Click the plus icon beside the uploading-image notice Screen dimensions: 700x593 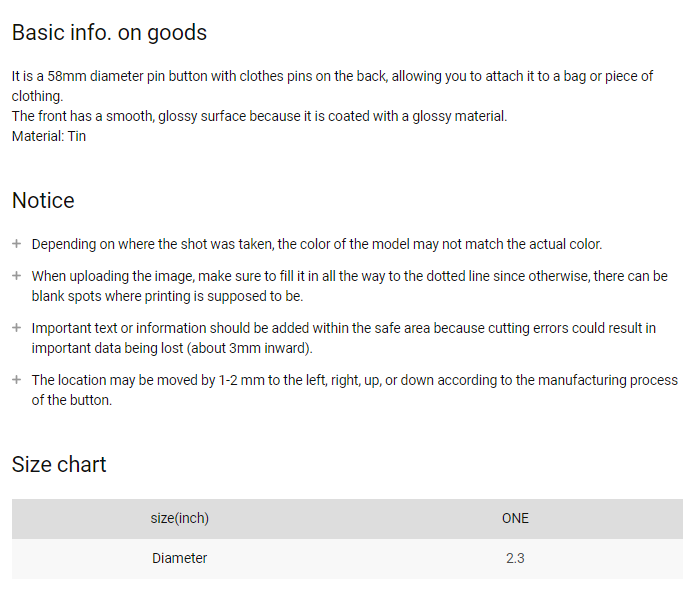pos(17,276)
